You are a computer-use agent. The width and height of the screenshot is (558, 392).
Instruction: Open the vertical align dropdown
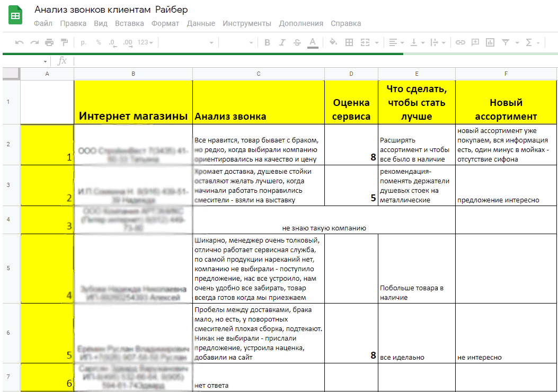click(x=417, y=43)
